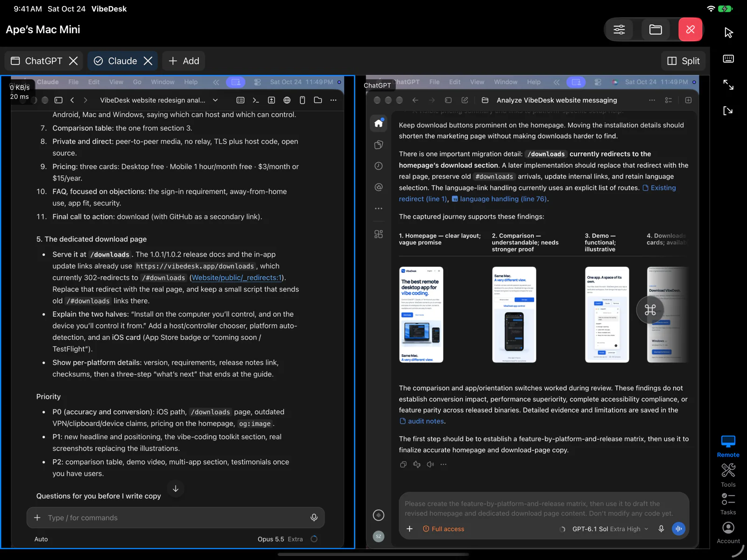Open Website/public/_redirects:1 link

click(x=237, y=278)
